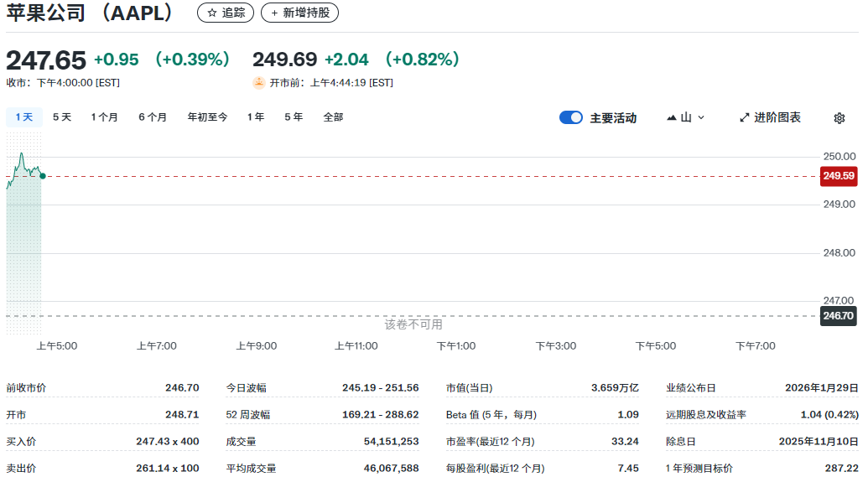The width and height of the screenshot is (868, 477).
Task: Select the 全部 range tab
Action: tap(333, 117)
